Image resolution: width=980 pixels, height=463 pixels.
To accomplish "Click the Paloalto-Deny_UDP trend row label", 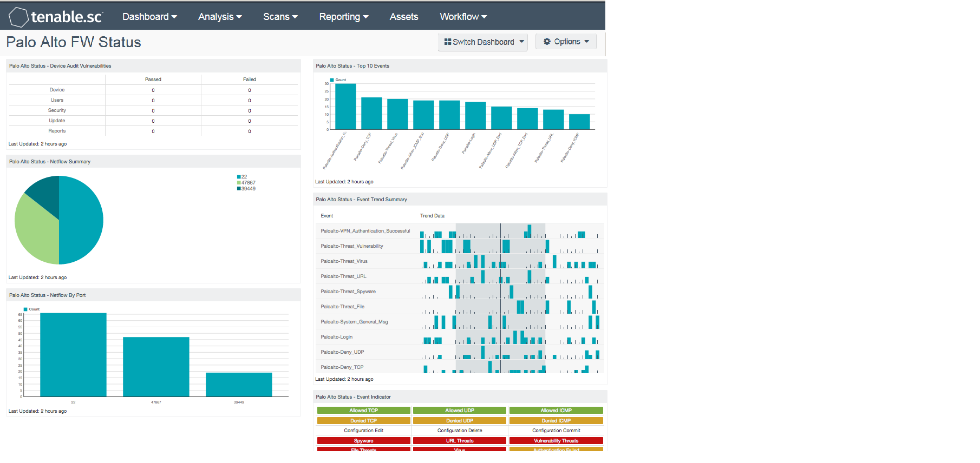I will 342,352.
